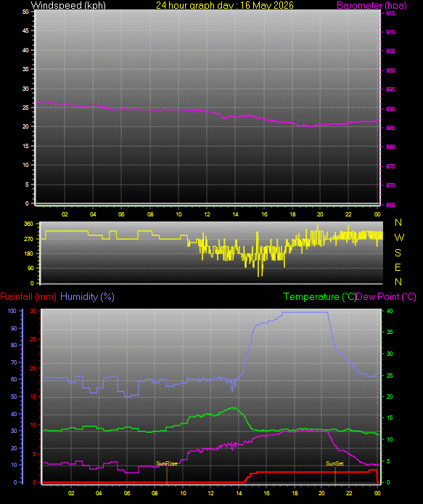Click hour 12 below the windspeed graph
This screenshot has height=504, width=423.
(208, 214)
